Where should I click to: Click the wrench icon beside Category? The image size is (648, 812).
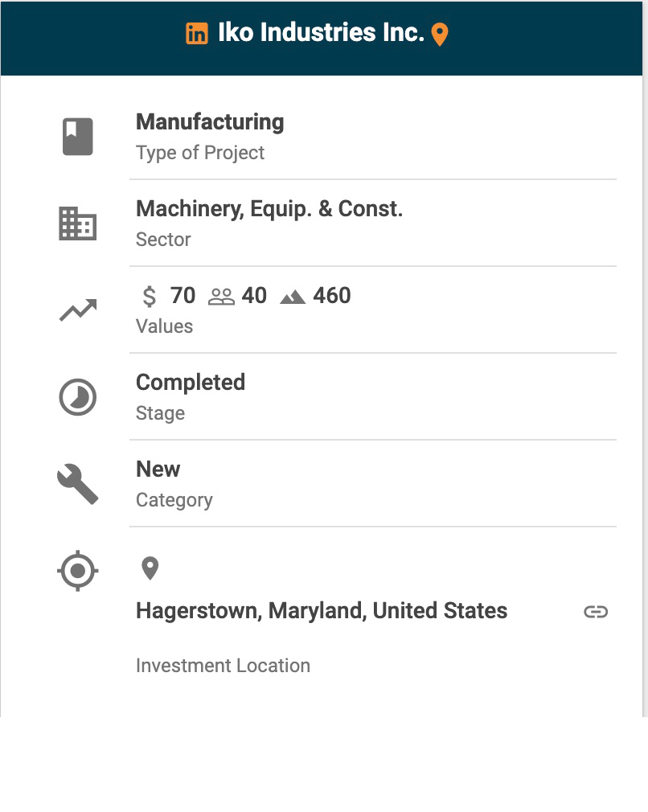coord(78,484)
